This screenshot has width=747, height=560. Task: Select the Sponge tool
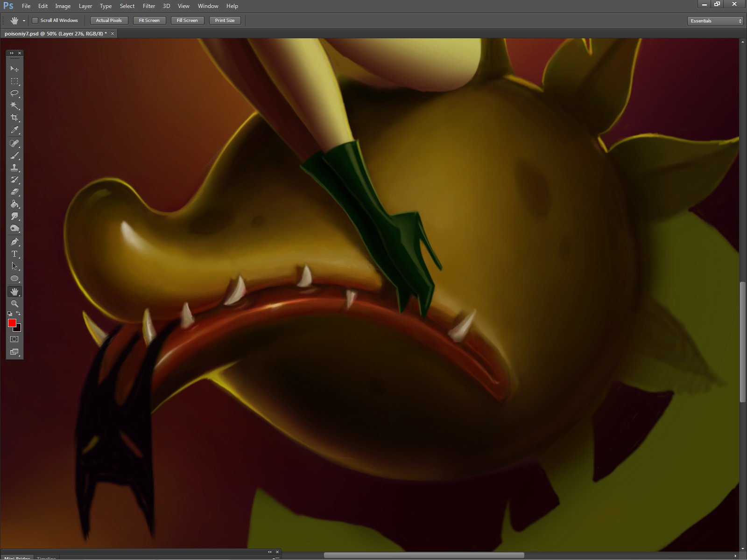[x=14, y=228]
